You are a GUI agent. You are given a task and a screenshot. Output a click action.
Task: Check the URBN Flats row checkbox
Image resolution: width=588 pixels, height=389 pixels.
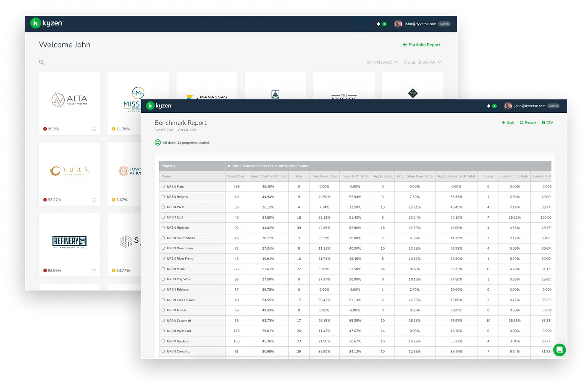pos(163,186)
